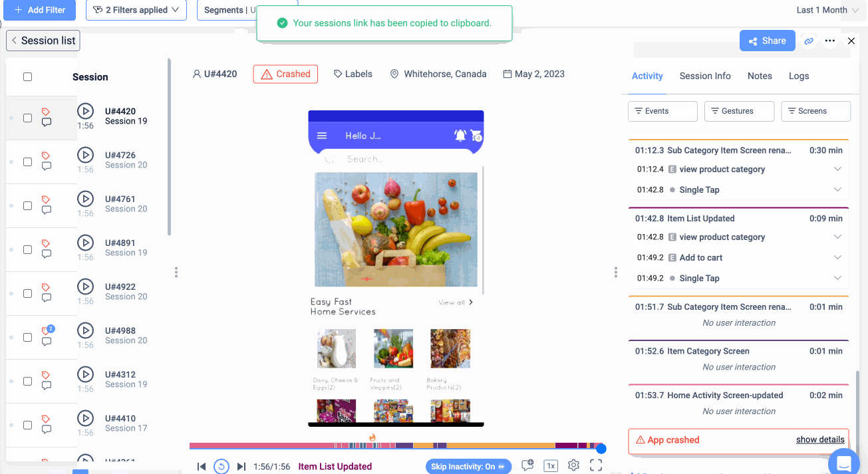The height and width of the screenshot is (474, 868).
Task: Copy the session link icon next to Share
Action: click(x=809, y=41)
